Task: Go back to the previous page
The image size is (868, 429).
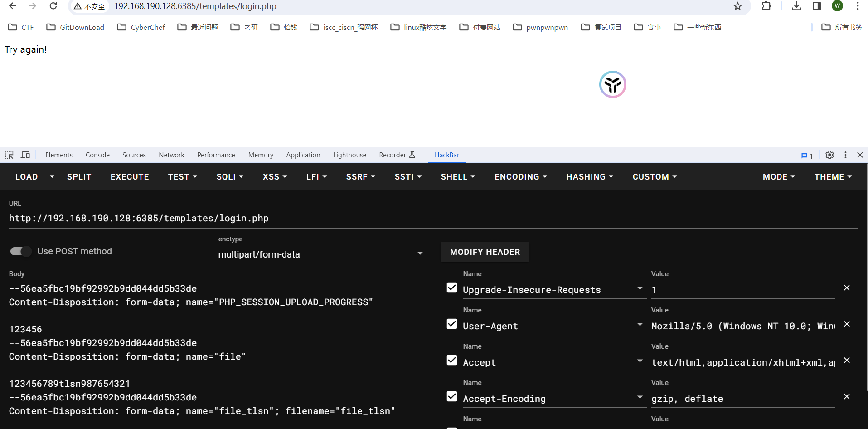Action: coord(13,6)
